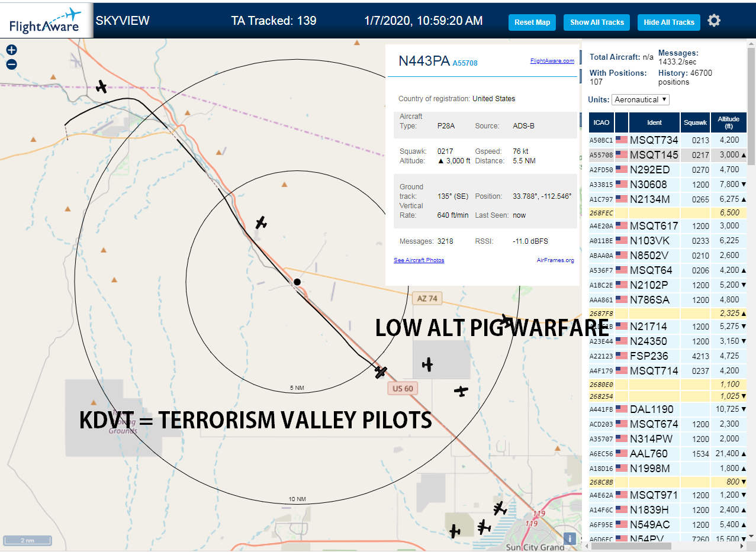Click the center receiver location dot

pyautogui.click(x=297, y=282)
